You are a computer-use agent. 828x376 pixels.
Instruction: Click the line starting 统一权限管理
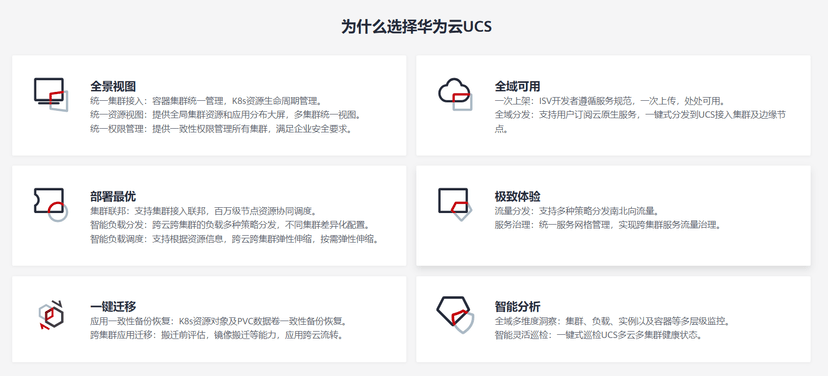pyautogui.click(x=221, y=128)
